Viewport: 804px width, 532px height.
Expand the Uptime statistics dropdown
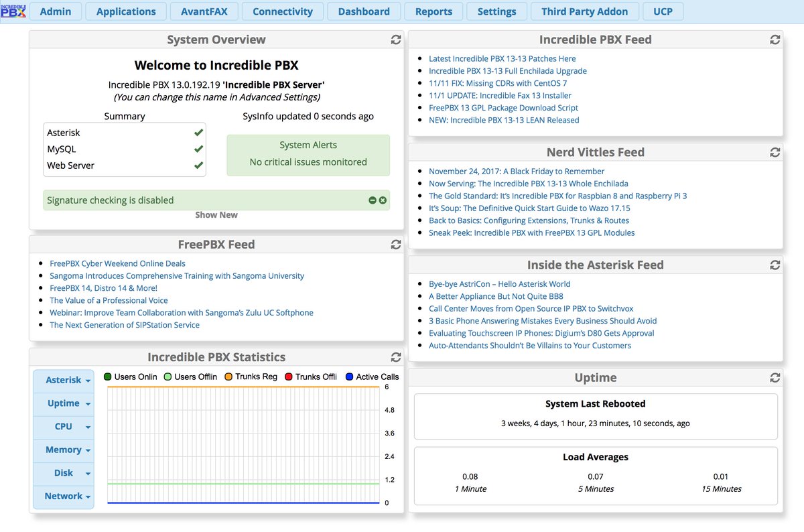64,403
